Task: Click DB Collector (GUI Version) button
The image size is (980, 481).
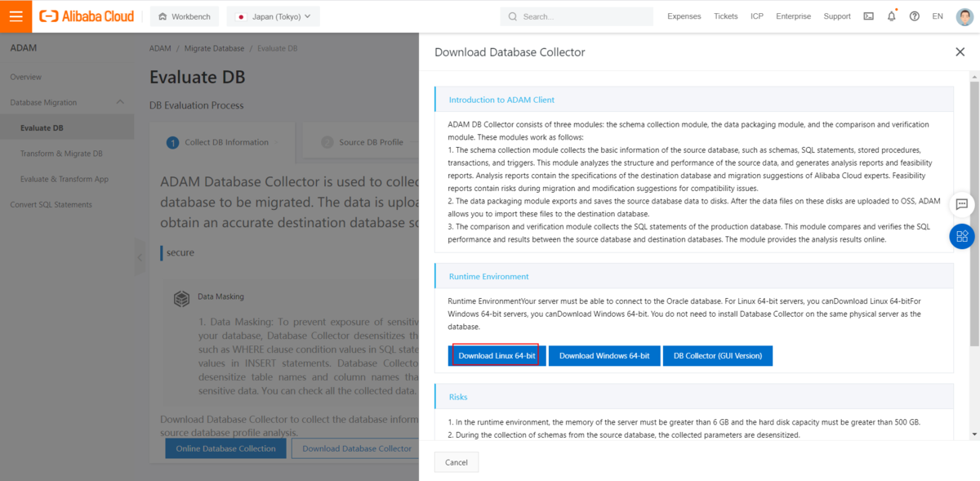Action: click(718, 356)
